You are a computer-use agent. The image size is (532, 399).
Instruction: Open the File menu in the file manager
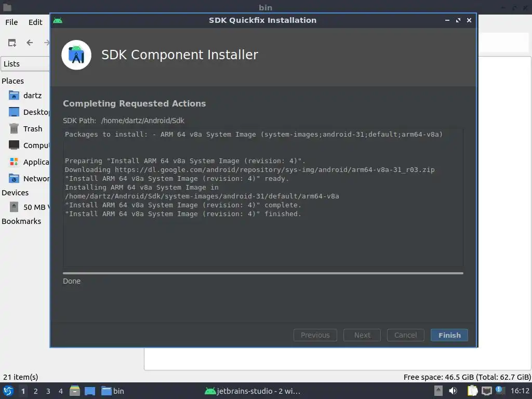pyautogui.click(x=11, y=22)
